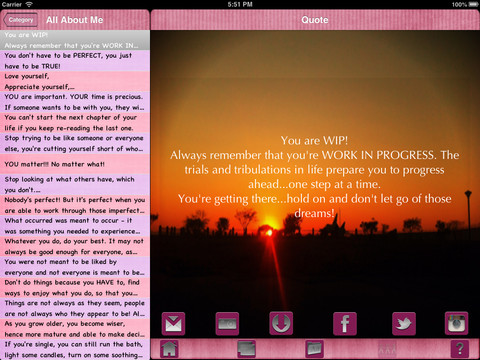Select 'As you grow older, you become wiser' quote

pyautogui.click(x=75, y=329)
